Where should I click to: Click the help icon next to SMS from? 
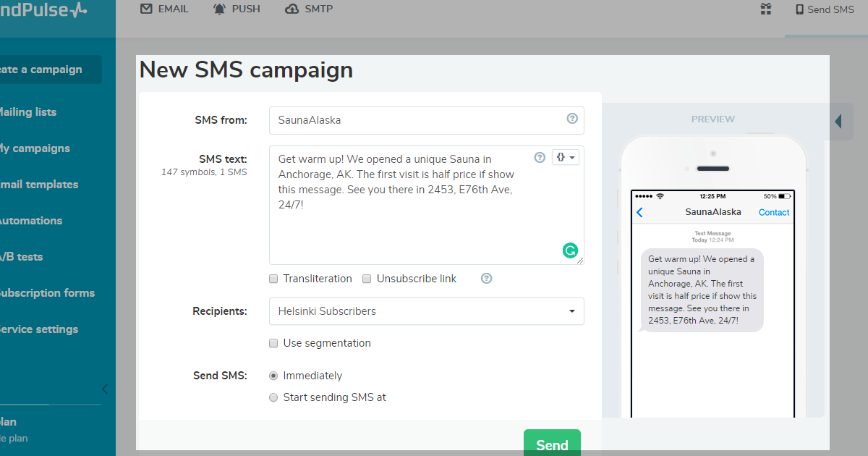point(572,119)
